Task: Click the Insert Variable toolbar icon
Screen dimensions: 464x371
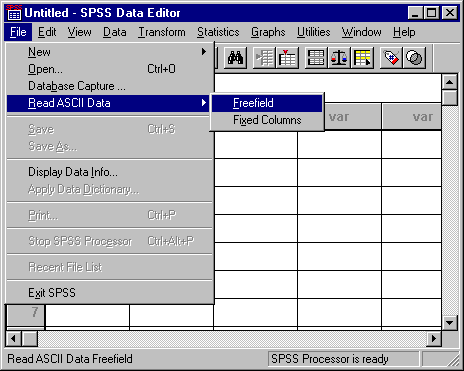Action: coord(287,58)
